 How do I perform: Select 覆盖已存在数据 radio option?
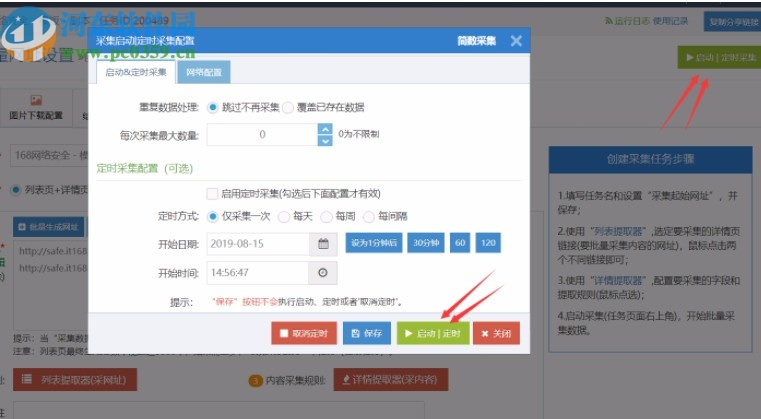(288, 107)
